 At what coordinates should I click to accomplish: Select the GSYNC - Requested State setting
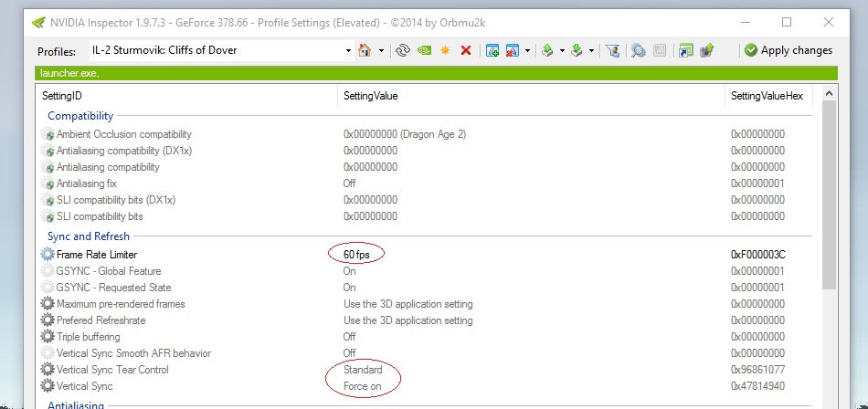coord(113,288)
